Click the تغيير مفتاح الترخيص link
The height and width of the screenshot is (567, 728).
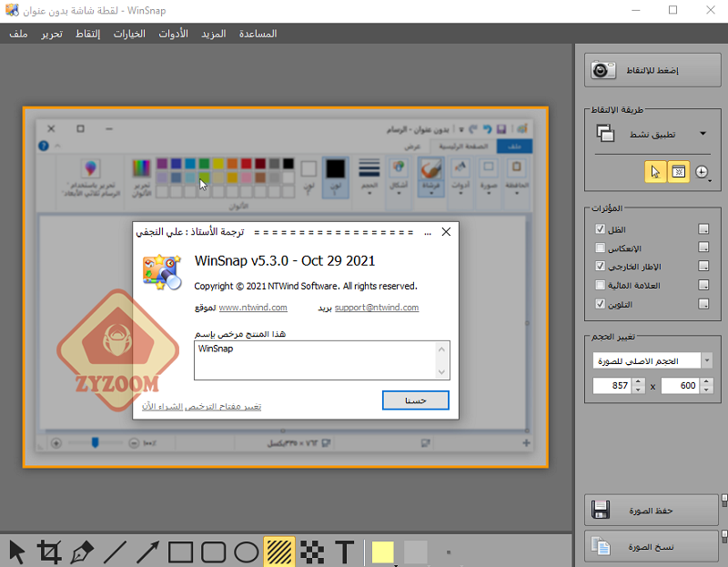[223, 407]
